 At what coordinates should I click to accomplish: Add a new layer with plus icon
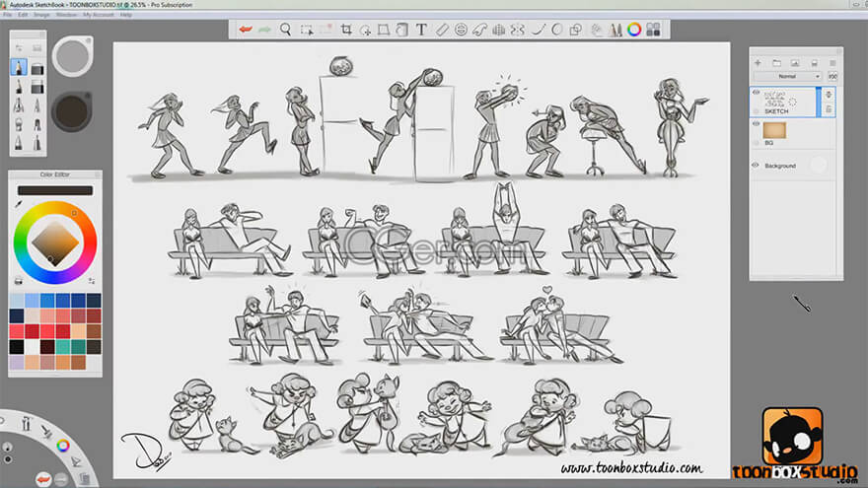758,63
